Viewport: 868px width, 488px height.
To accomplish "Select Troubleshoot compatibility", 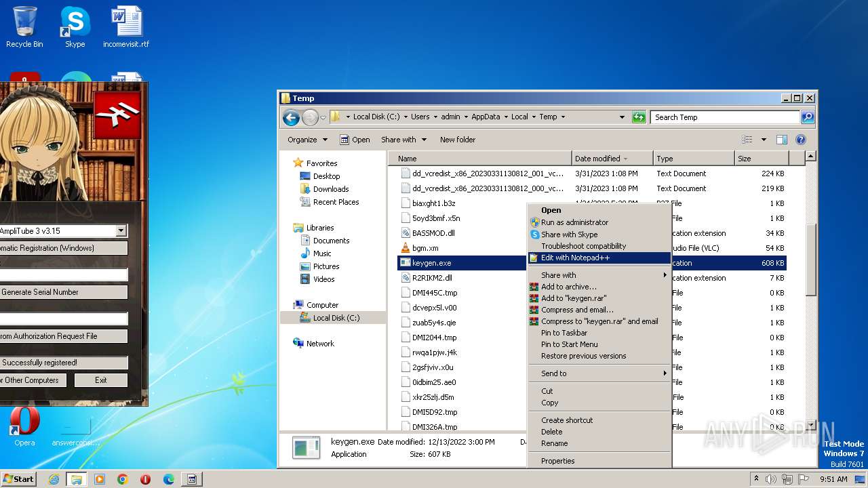I will pyautogui.click(x=599, y=246).
